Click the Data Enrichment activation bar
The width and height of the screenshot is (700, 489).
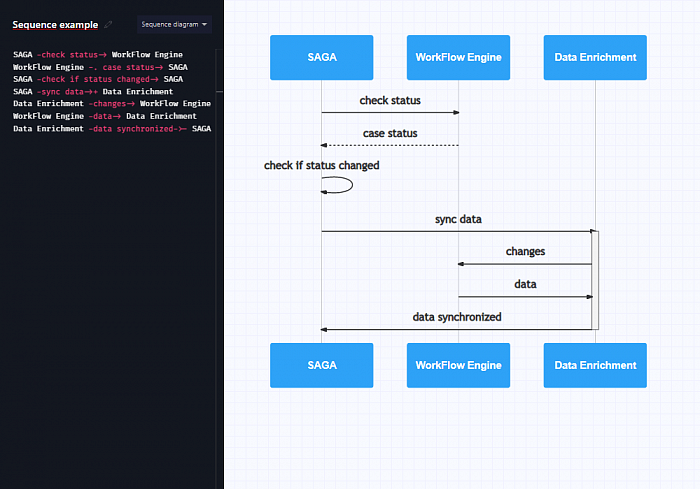pyautogui.click(x=595, y=280)
